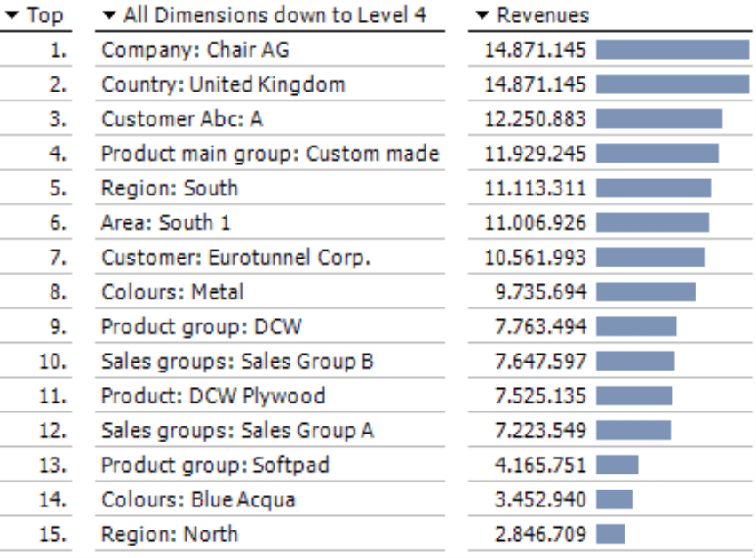The image size is (756, 558).
Task: Select the row Area: South 1
Action: (165, 223)
